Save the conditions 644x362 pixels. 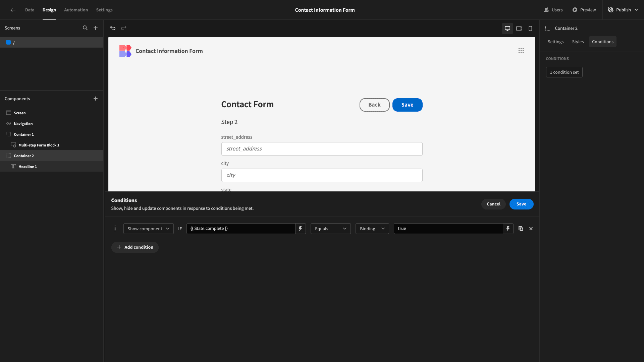[x=521, y=204]
